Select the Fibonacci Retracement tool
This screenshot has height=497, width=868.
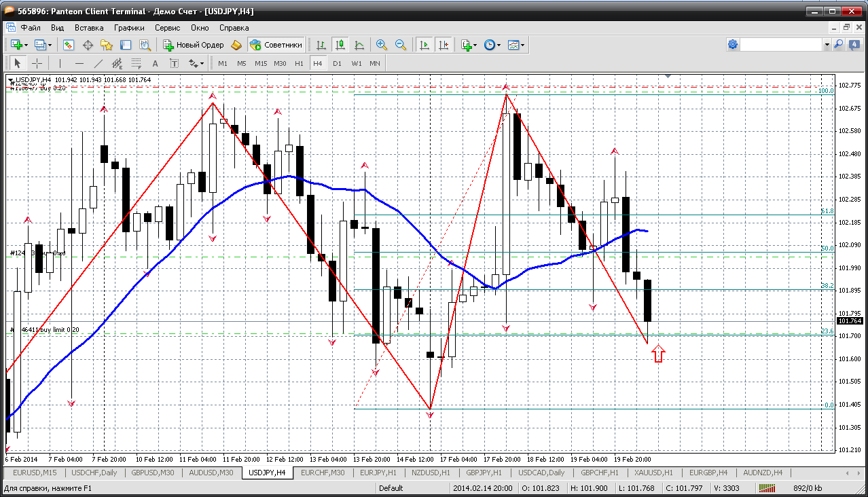[136, 63]
